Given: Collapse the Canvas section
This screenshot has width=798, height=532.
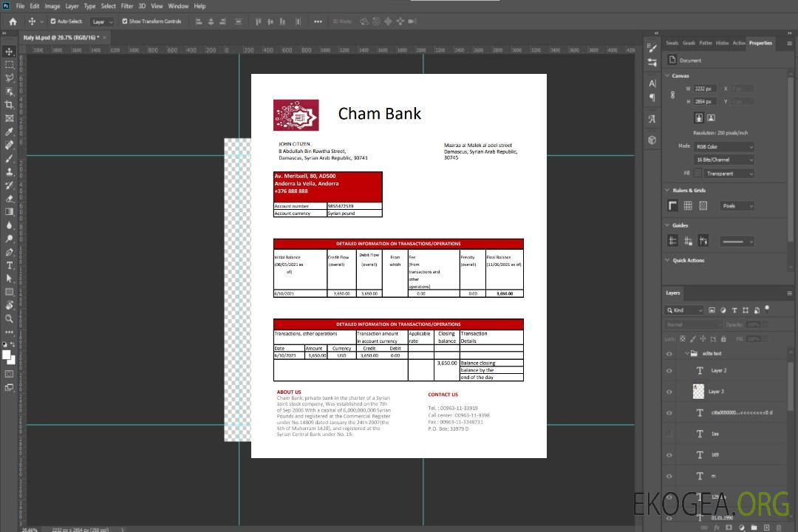Looking at the screenshot, I should (668, 75).
